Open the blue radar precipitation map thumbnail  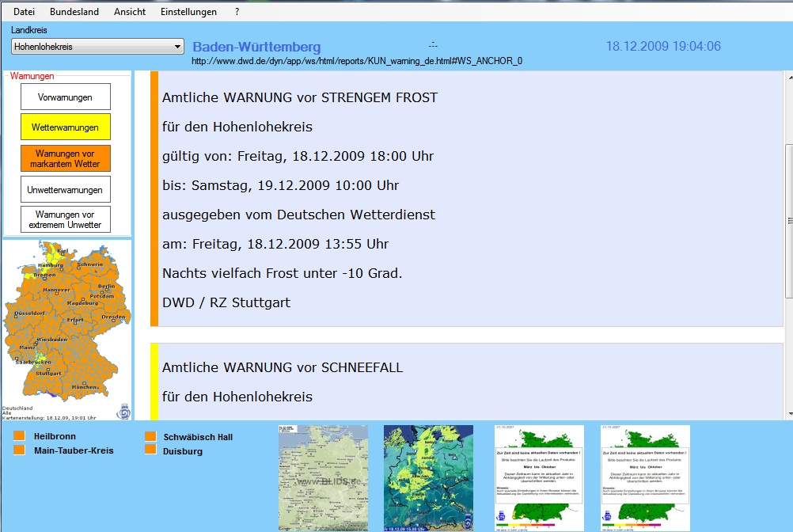tap(428, 477)
